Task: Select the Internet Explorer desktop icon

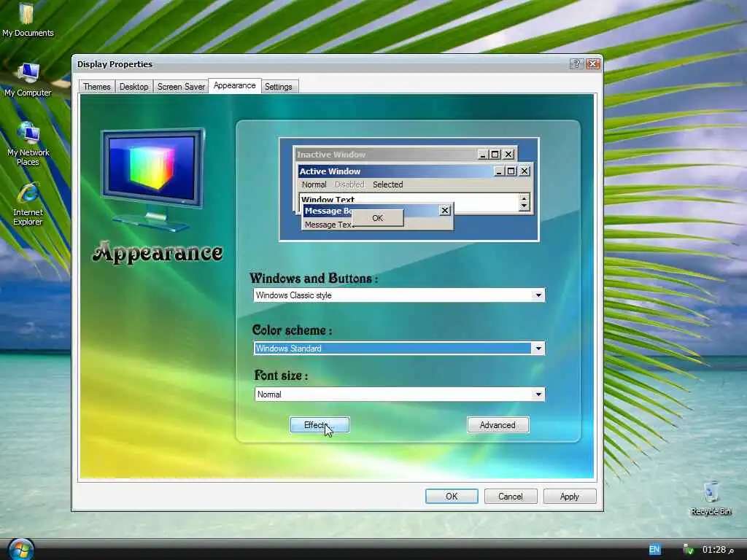Action: 28,204
